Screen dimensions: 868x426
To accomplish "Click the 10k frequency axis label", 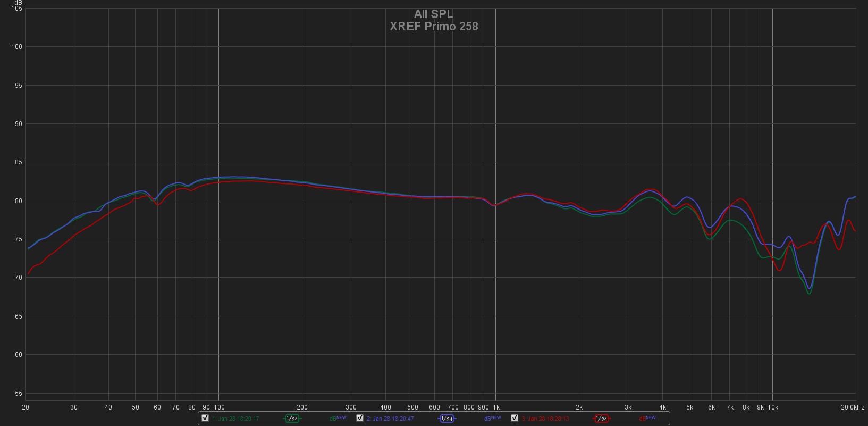I will pos(772,407).
